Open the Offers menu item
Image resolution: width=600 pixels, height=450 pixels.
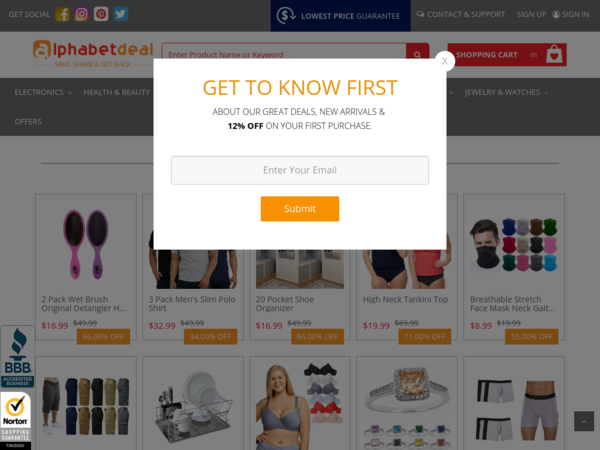tap(28, 122)
